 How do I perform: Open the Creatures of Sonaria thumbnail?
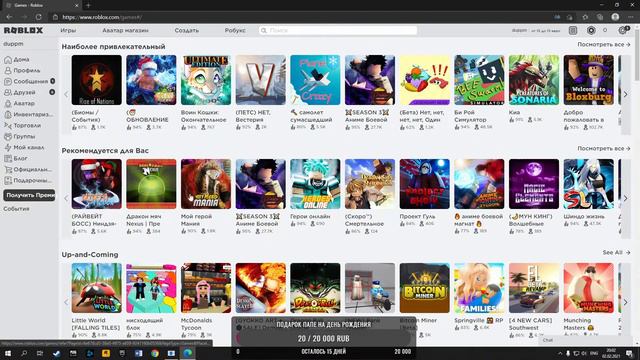(534, 80)
